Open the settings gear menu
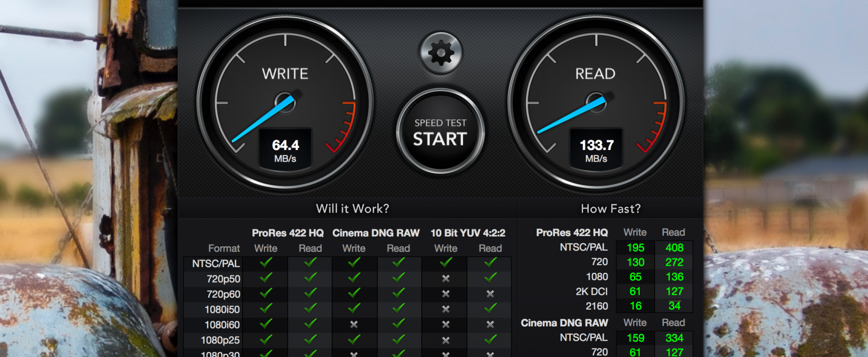This screenshot has width=868, height=357. [441, 53]
